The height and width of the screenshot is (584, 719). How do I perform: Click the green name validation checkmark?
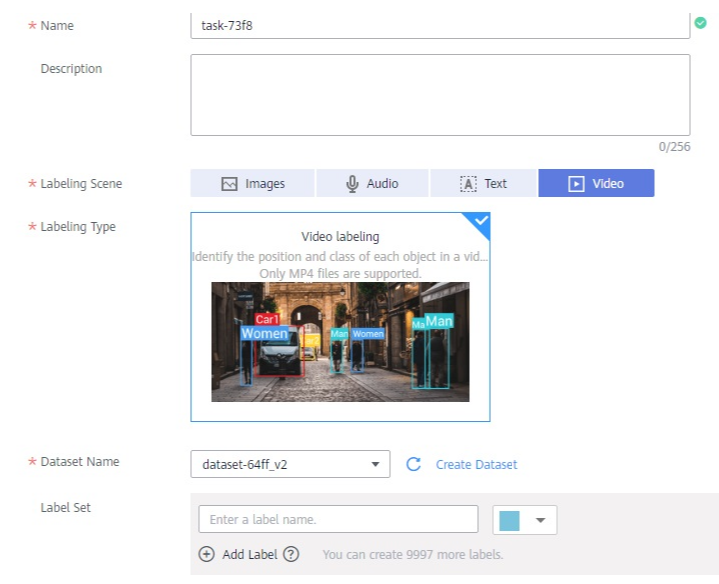click(x=700, y=23)
